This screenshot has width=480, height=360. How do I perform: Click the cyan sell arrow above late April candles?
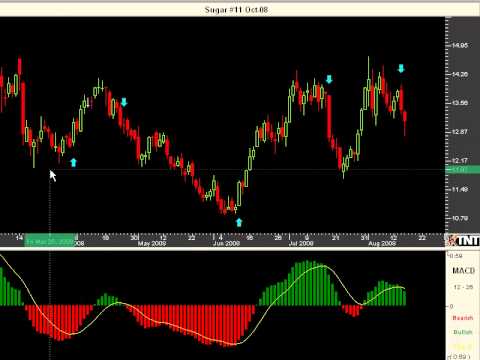(124, 102)
